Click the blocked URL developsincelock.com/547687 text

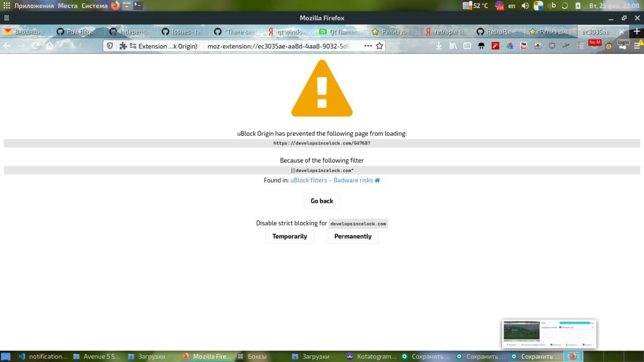322,143
